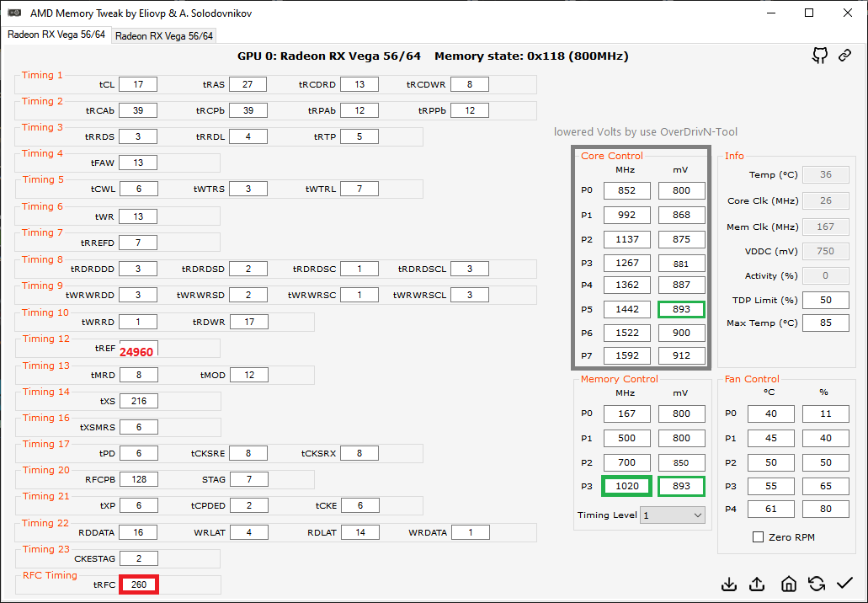This screenshot has width=868, height=603.
Task: Click the app icon in title bar
Action: 15,13
